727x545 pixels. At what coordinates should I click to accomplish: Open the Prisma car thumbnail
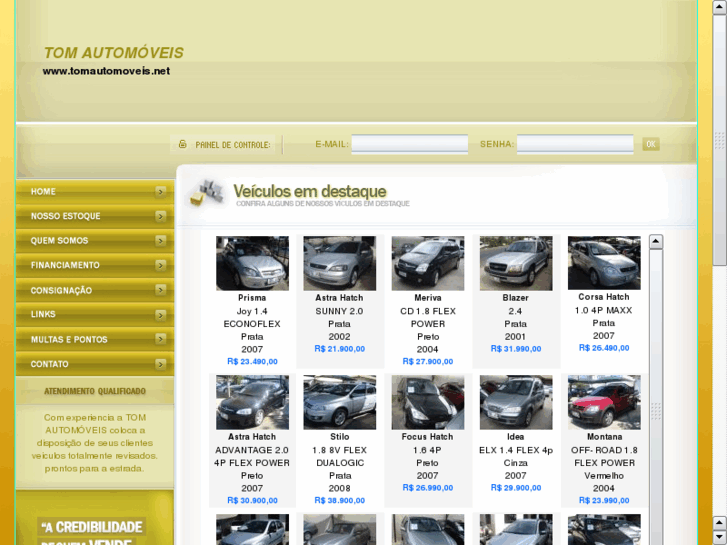click(x=252, y=263)
